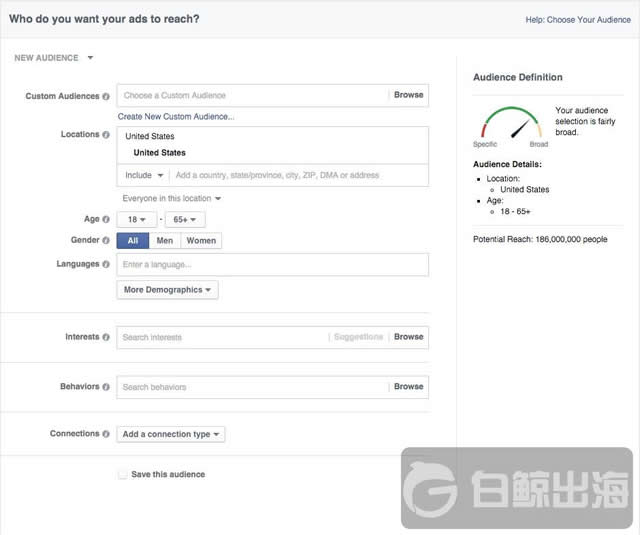Open the minimum age 18 dropdown
Viewport: 640px width, 535px height.
pos(135,220)
